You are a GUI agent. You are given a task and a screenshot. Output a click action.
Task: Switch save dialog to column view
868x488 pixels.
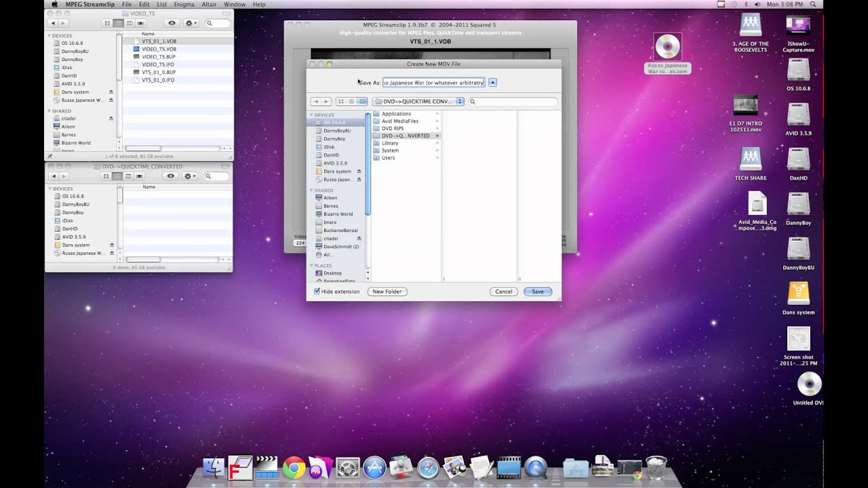click(362, 102)
